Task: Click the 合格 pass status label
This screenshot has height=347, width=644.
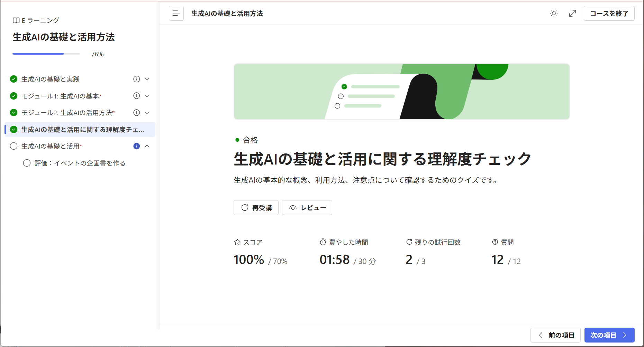Action: tap(250, 140)
